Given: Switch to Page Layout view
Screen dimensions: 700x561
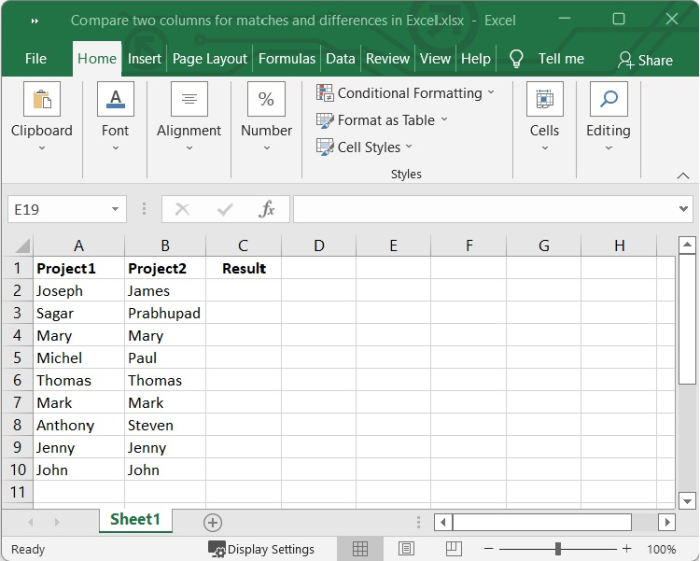Looking at the screenshot, I should (x=407, y=549).
